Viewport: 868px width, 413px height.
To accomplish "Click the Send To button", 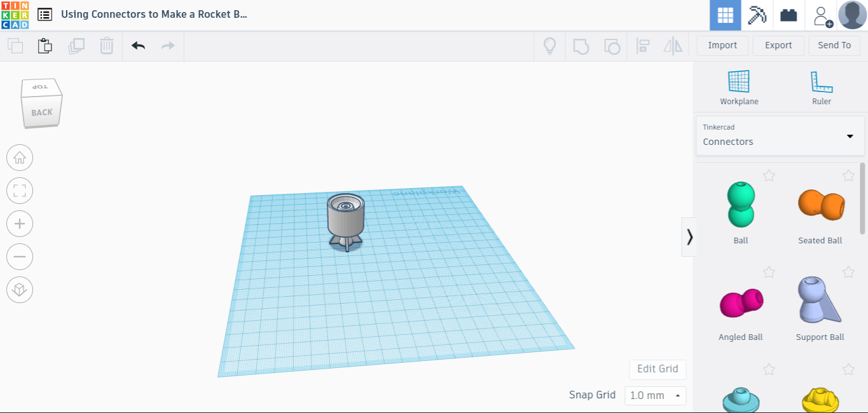I will [834, 45].
